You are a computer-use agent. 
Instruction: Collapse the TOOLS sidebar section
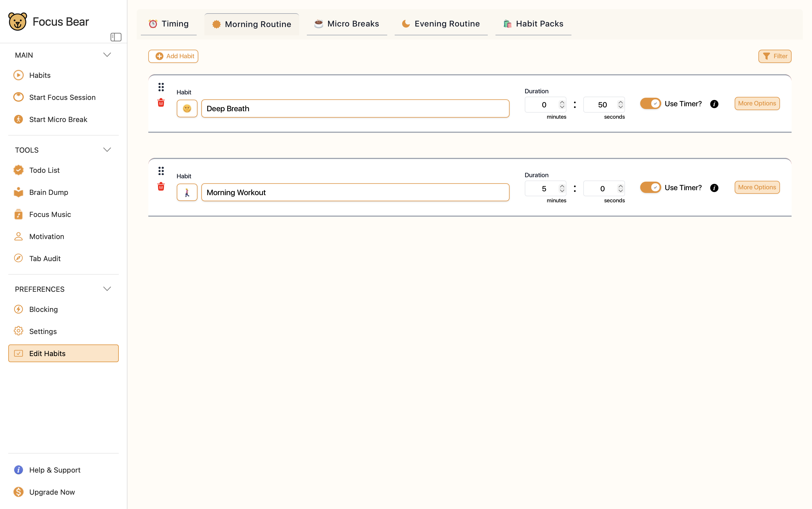107,150
